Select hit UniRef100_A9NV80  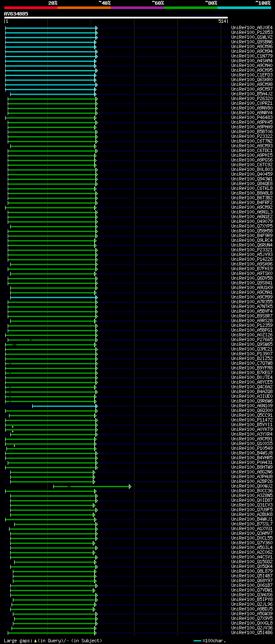(252, 108)
